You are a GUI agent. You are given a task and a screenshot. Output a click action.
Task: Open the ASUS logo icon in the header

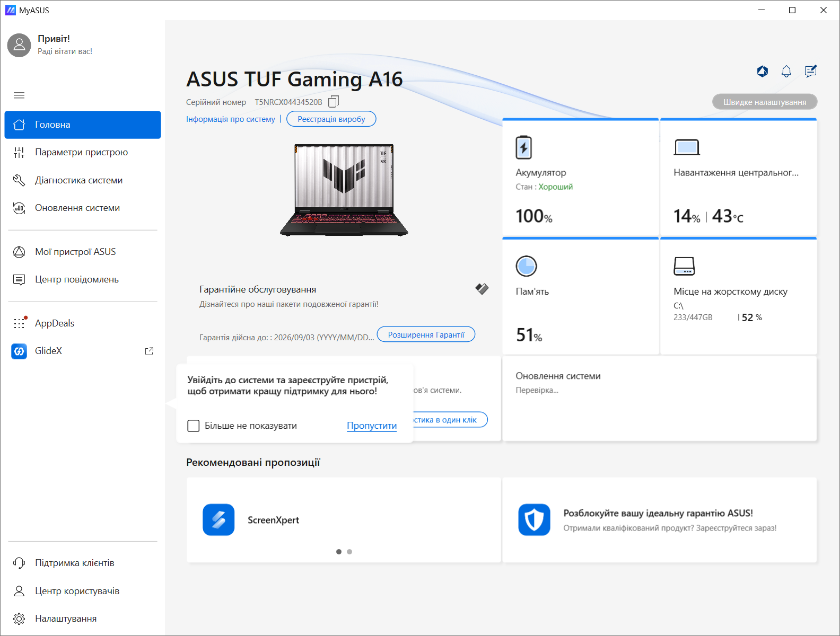pos(763,72)
